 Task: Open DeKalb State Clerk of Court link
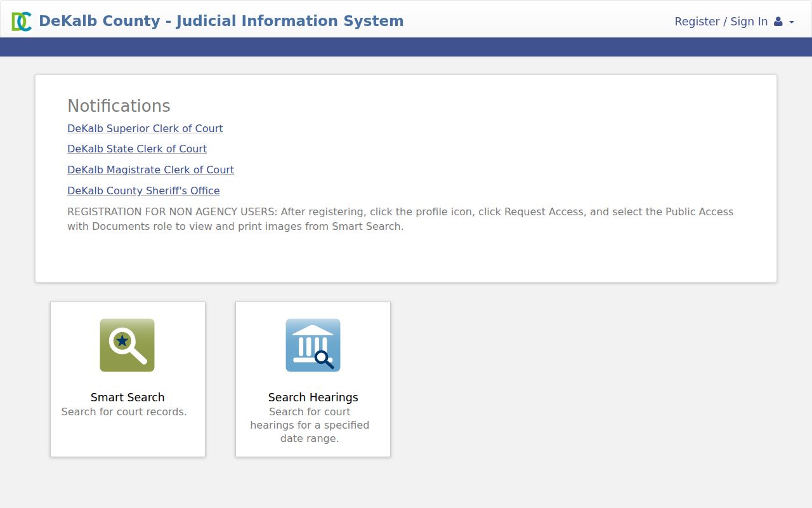137,149
